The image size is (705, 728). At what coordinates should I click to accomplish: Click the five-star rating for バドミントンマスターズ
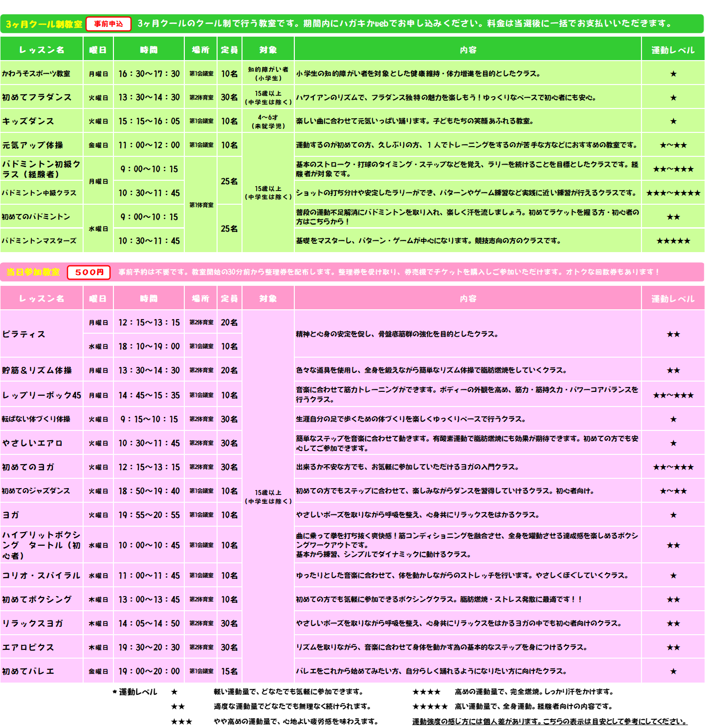(673, 241)
